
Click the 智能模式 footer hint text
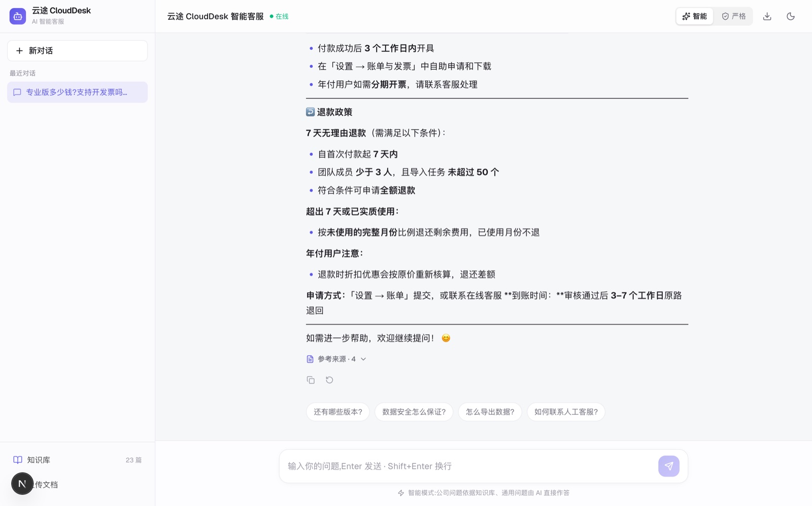pos(488,493)
